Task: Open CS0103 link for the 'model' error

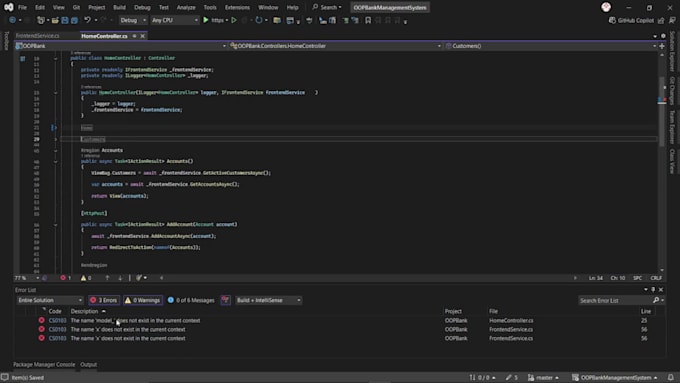Action: 57,321
